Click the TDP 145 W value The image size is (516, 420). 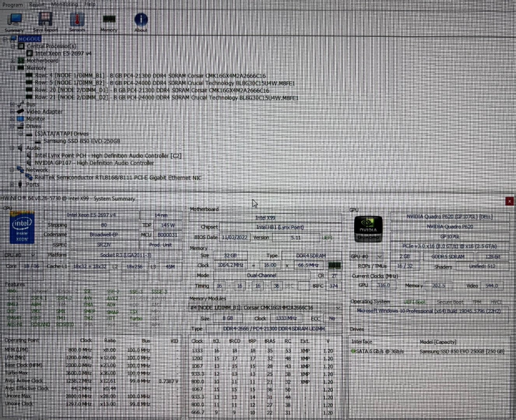(167, 225)
